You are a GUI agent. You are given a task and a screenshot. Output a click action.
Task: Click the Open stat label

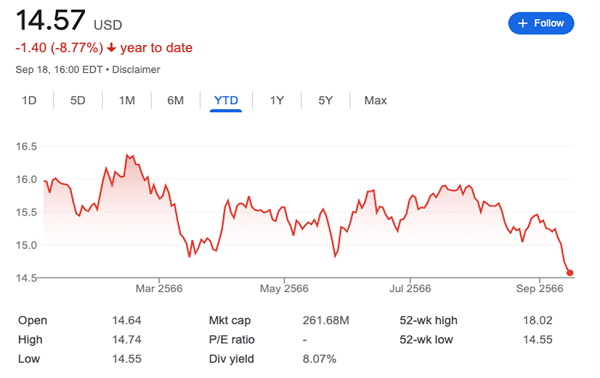click(x=33, y=321)
